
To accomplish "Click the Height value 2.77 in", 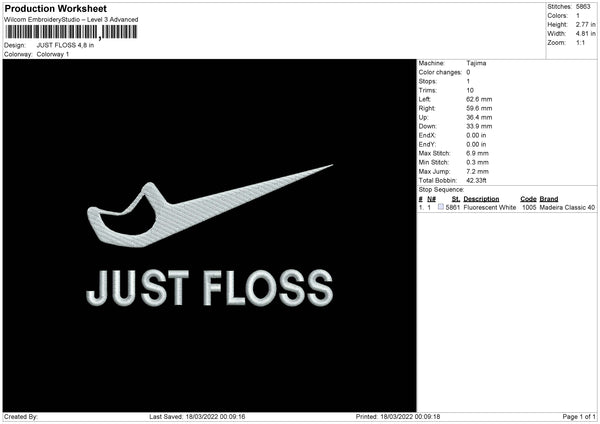I will pyautogui.click(x=585, y=24).
